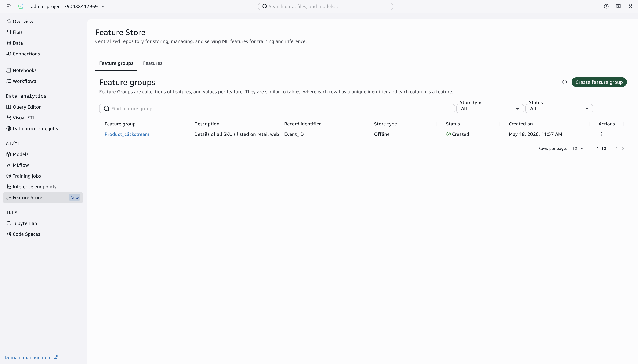Image resolution: width=638 pixels, height=364 pixels.
Task: Click the Event_ID record identifier cell
Action: pos(294,134)
